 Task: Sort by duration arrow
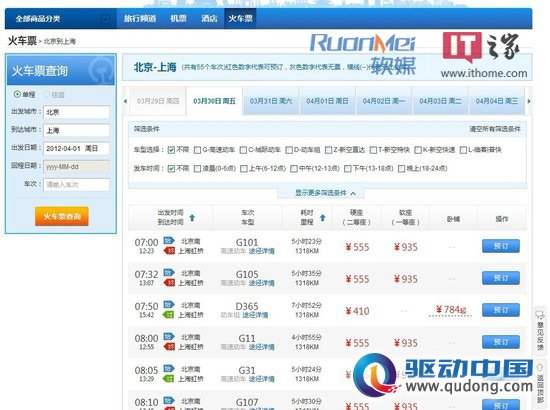(323, 217)
